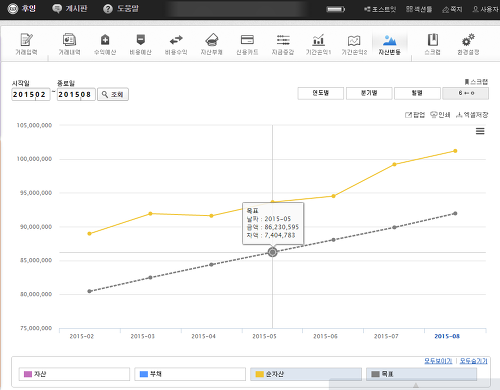500x390 pixels.
Task: Click the 시작일 start date field 201502
Action: point(31,94)
